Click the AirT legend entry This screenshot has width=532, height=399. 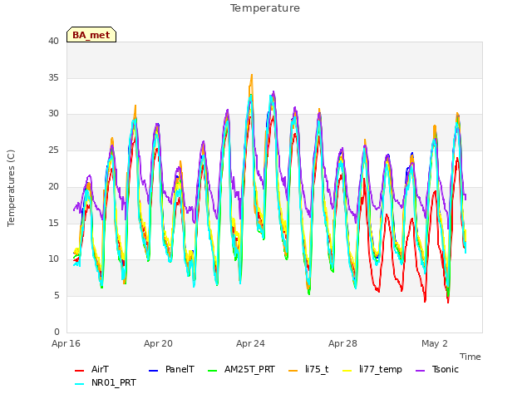pyautogui.click(x=91, y=369)
